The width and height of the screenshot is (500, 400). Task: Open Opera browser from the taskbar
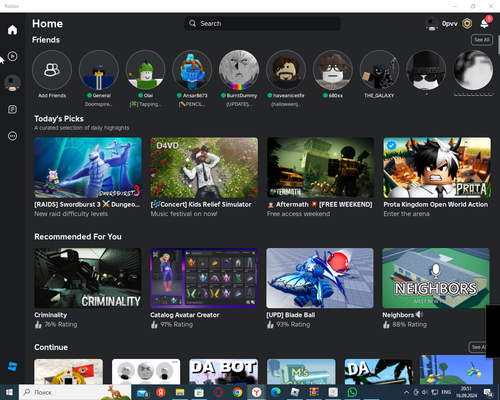pos(218,392)
